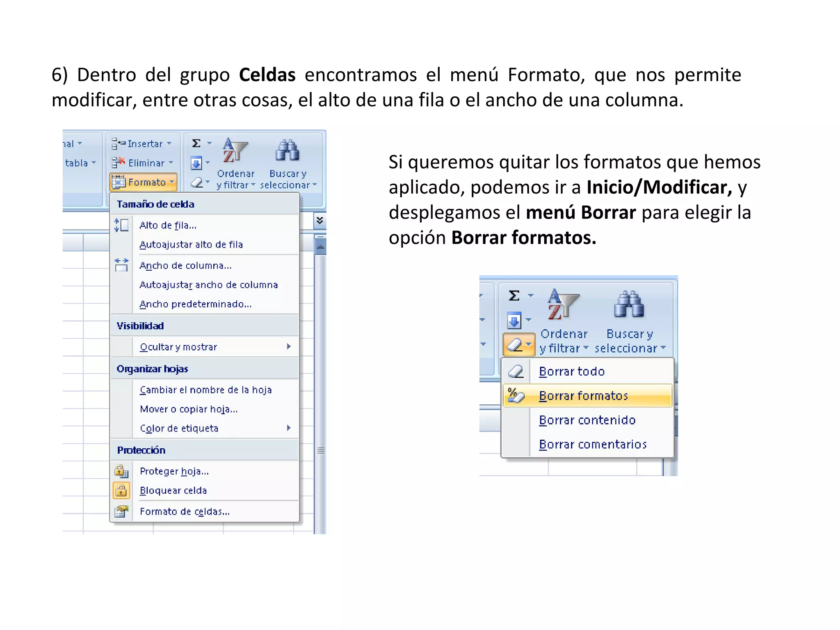Choose Borrar contenido option
Viewport: 840px width, 630px height.
(x=587, y=420)
